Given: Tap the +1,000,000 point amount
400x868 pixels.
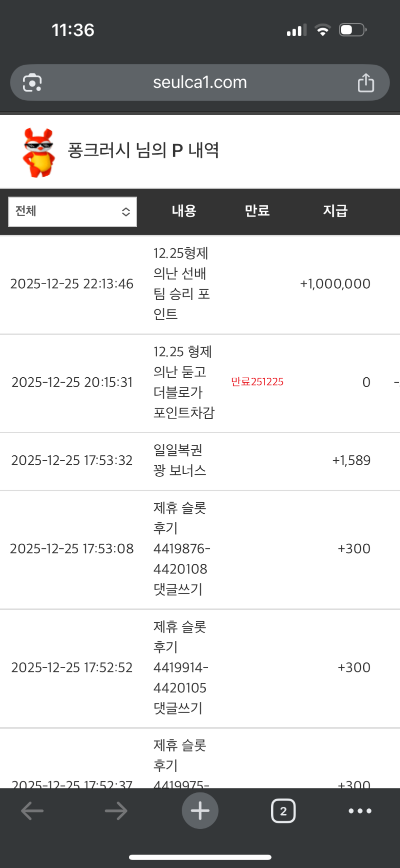Looking at the screenshot, I should tap(335, 284).
